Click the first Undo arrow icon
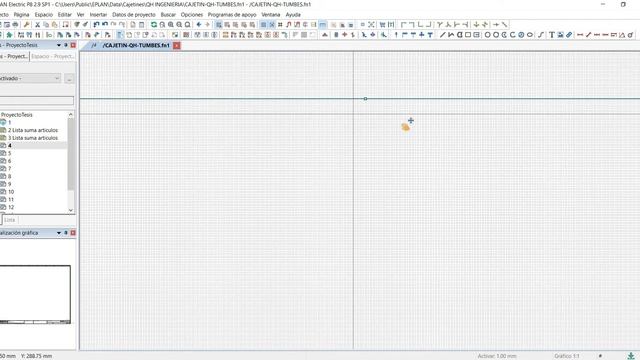Screen dimensions: 640x360 [x=96, y=25]
